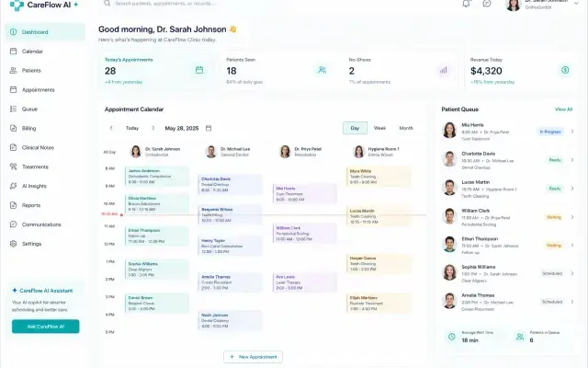Click the Communications bubble icon
The height and width of the screenshot is (368, 588).
tap(13, 224)
